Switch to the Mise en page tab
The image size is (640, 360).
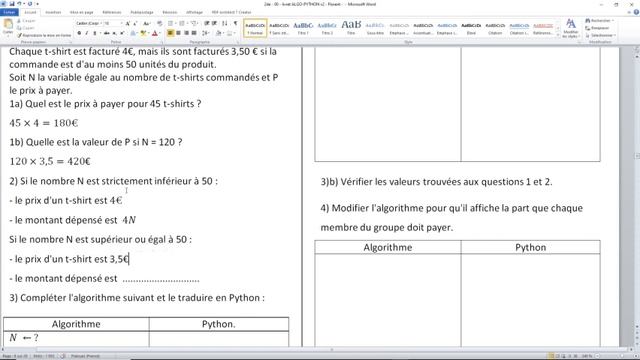click(x=82, y=12)
